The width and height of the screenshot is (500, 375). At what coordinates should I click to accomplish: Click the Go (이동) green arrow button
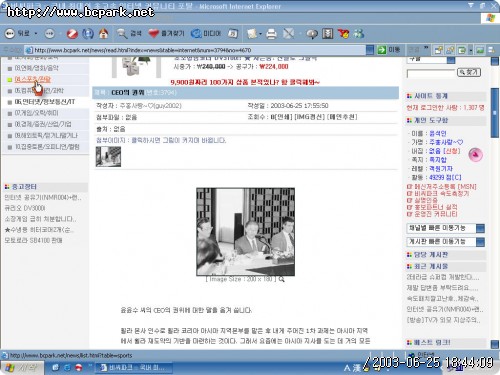389,50
